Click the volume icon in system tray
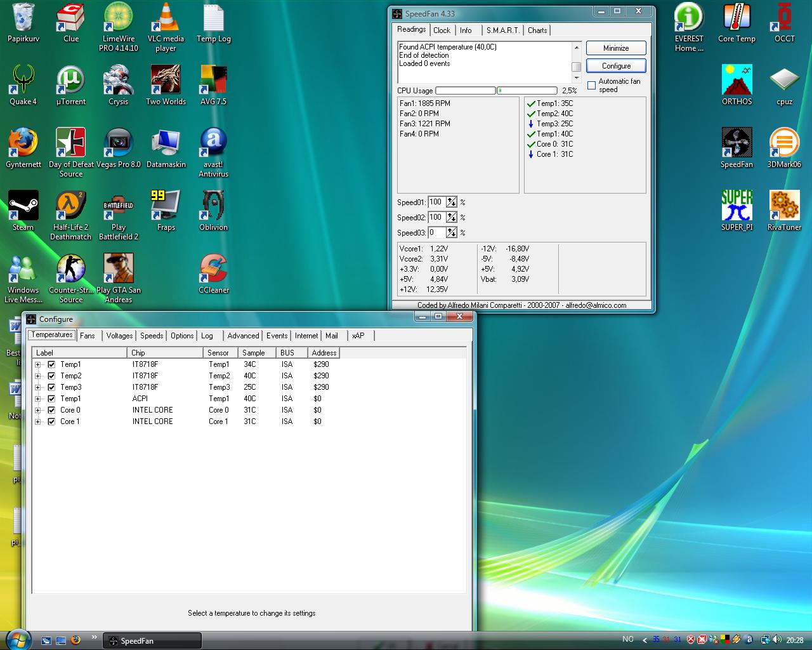 click(776, 640)
